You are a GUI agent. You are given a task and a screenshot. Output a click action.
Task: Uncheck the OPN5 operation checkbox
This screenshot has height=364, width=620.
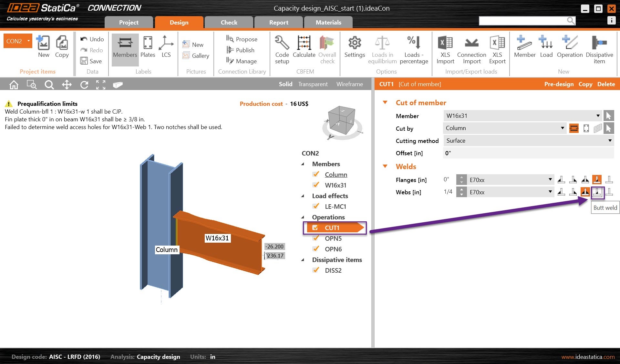coord(316,238)
